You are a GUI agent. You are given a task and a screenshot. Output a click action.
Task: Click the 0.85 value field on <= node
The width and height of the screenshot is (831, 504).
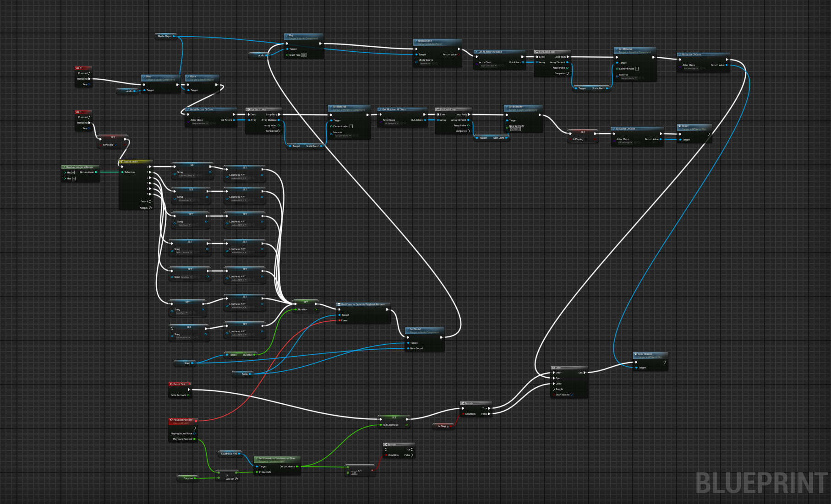(354, 473)
